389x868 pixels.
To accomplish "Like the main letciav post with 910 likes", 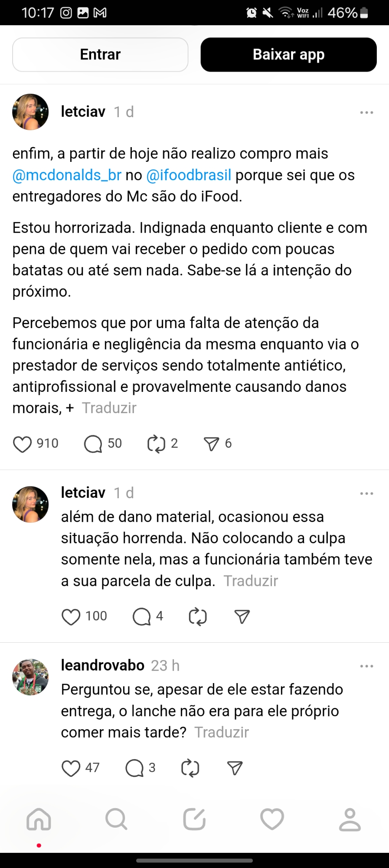I will pyautogui.click(x=23, y=444).
